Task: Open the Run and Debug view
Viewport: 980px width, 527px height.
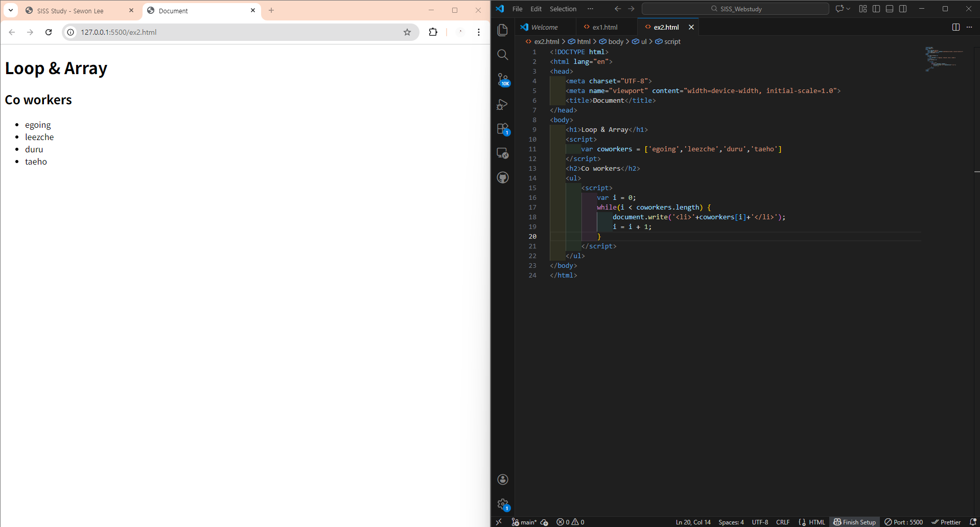Action: pyautogui.click(x=503, y=104)
